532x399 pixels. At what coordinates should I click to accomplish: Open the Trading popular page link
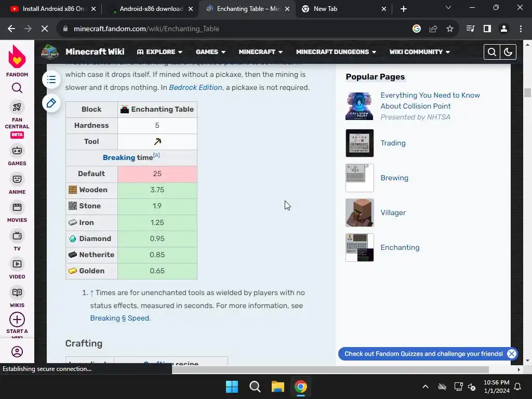click(x=393, y=143)
